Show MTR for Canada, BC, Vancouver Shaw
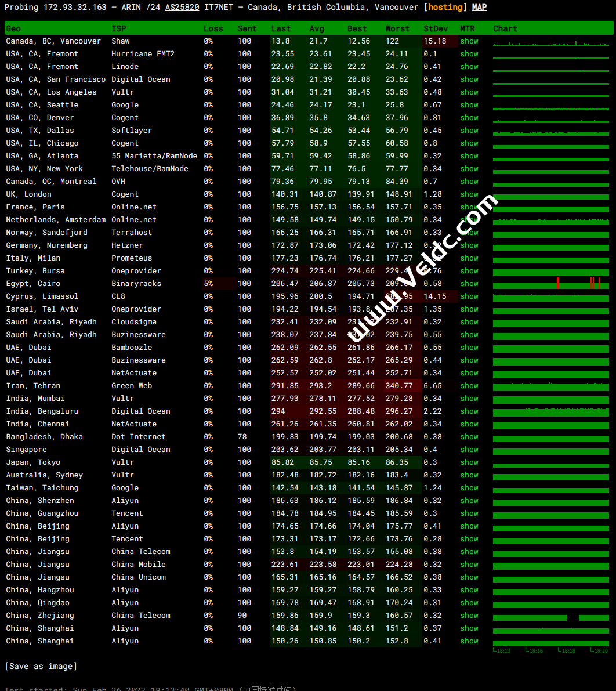This screenshot has width=616, height=691. click(469, 41)
